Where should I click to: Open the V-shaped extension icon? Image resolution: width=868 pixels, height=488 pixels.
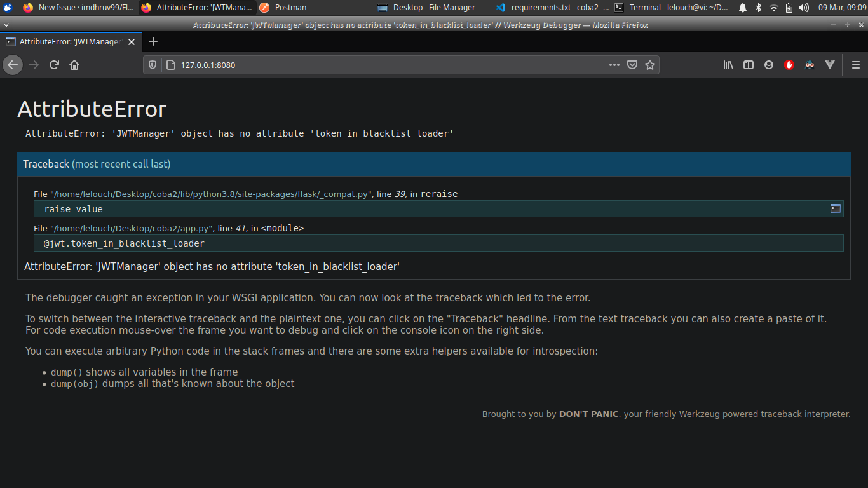click(830, 64)
